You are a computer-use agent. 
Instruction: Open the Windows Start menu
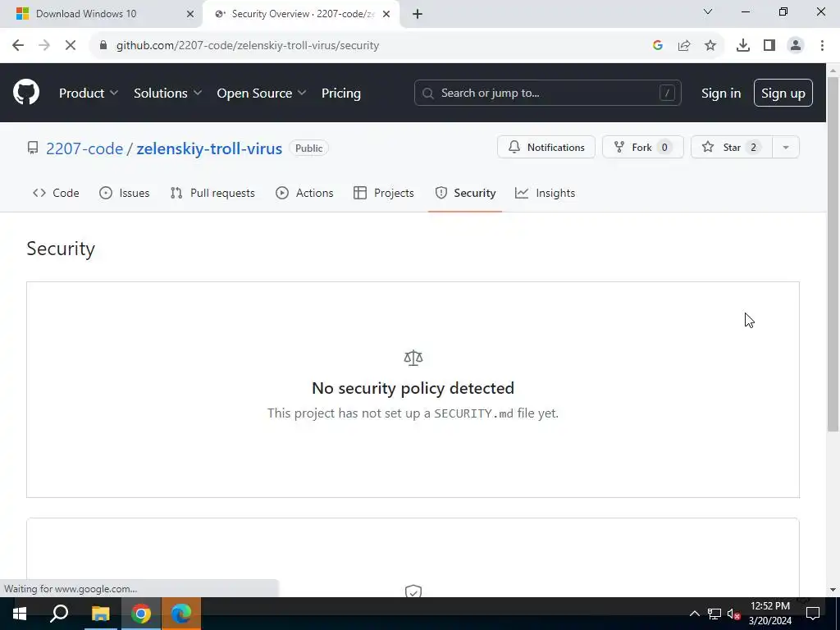coord(20,614)
